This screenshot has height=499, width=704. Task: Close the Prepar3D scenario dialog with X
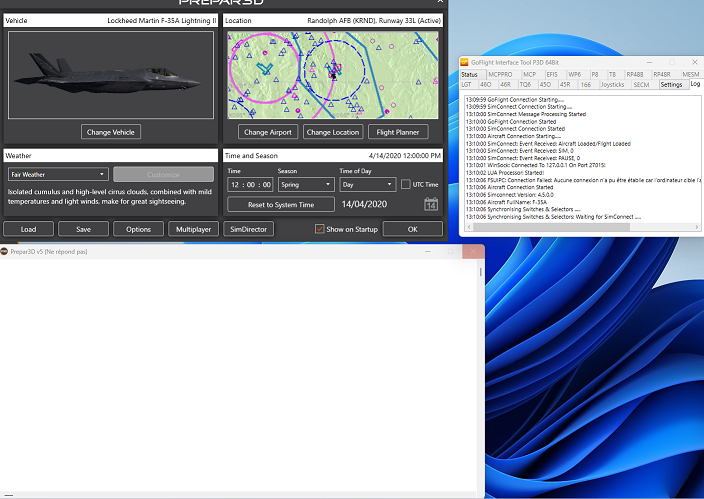pyautogui.click(x=438, y=3)
